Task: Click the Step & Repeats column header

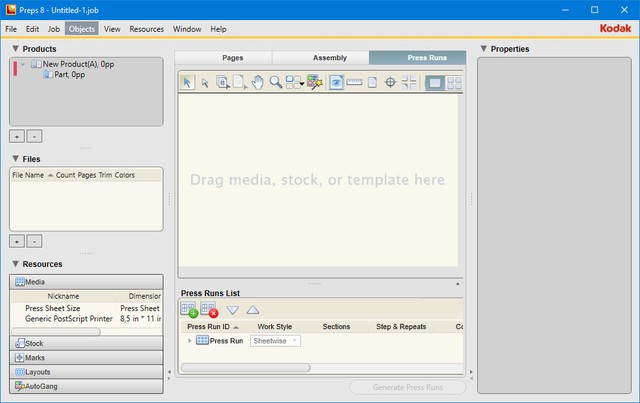Action: coord(401,327)
